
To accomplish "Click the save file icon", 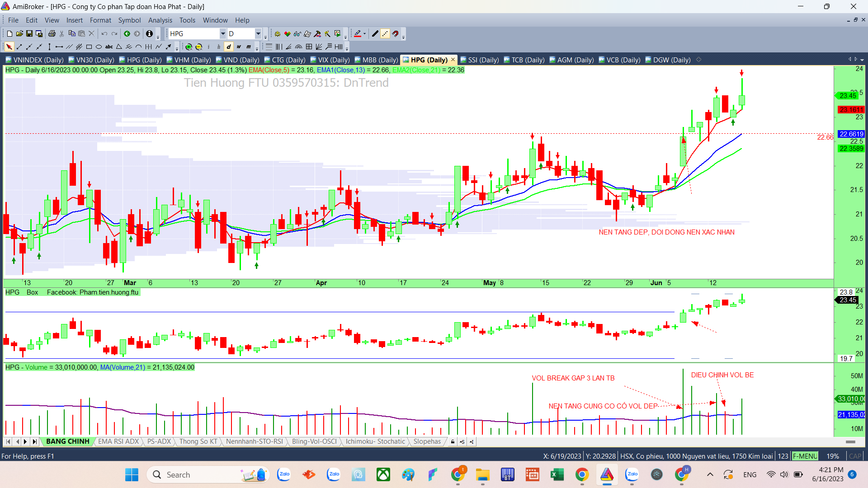I will (x=29, y=33).
